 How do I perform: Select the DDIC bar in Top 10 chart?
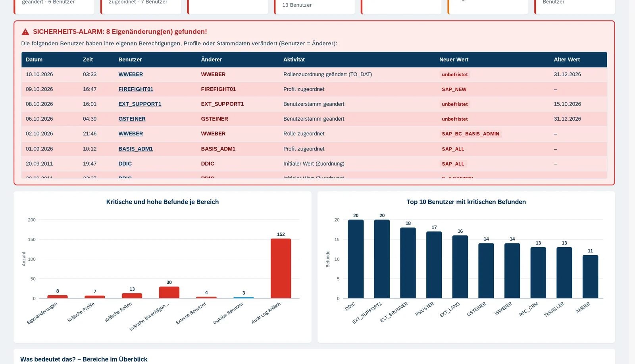[356, 259]
